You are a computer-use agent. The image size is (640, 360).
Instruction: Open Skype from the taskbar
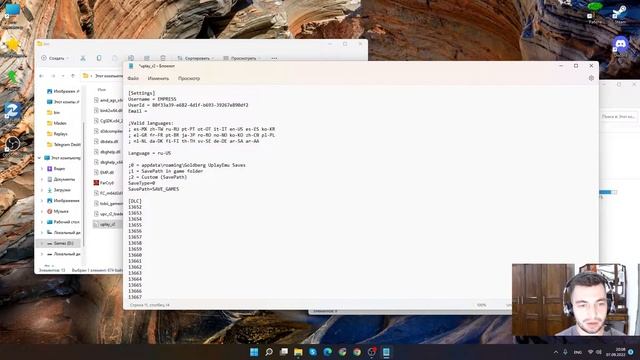[313, 352]
